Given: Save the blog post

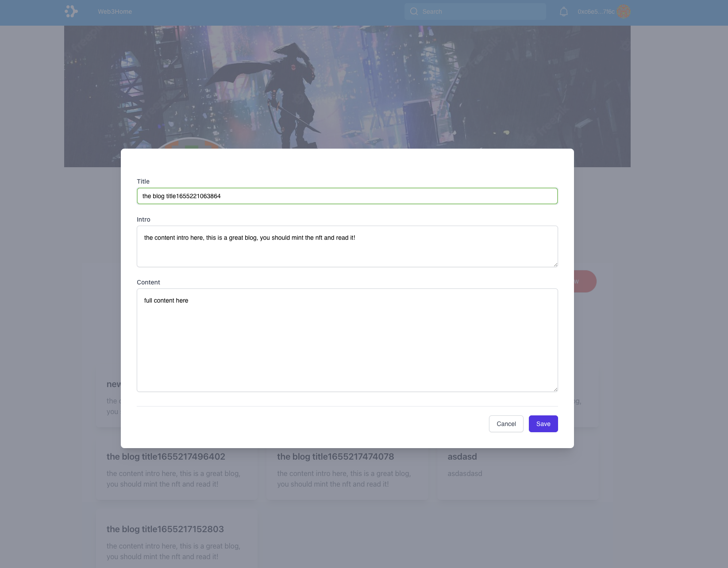Looking at the screenshot, I should 543,424.
